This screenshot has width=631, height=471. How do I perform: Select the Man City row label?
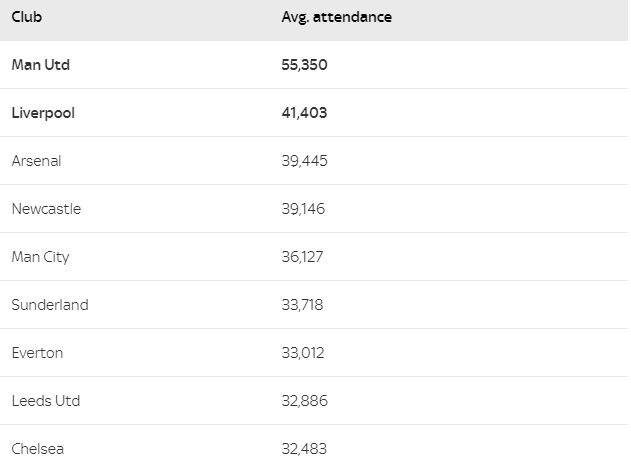pyautogui.click(x=40, y=257)
